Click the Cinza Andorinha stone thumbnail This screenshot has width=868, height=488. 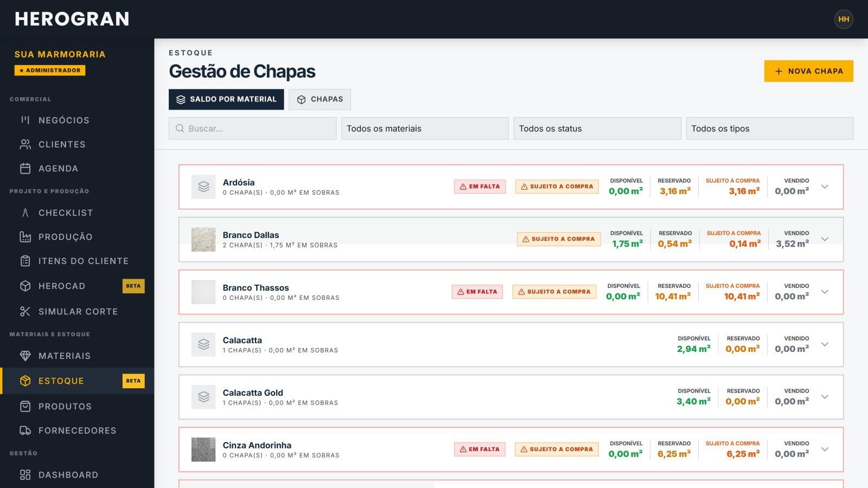click(203, 450)
